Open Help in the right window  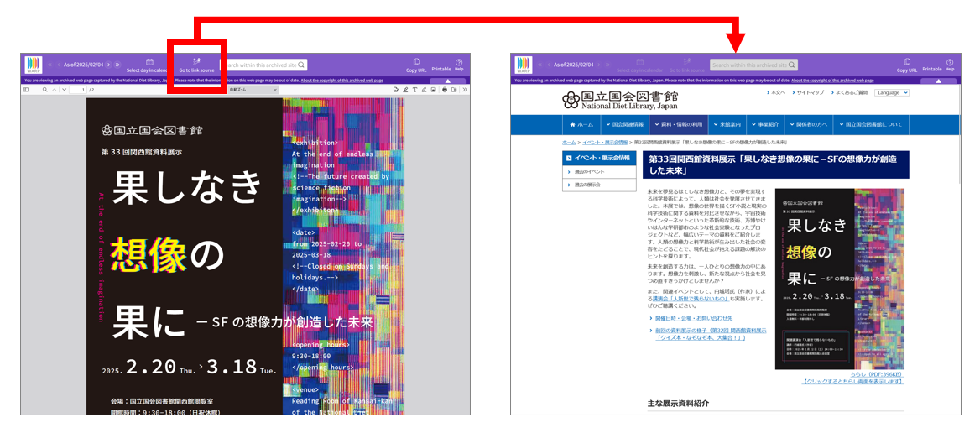click(950, 65)
